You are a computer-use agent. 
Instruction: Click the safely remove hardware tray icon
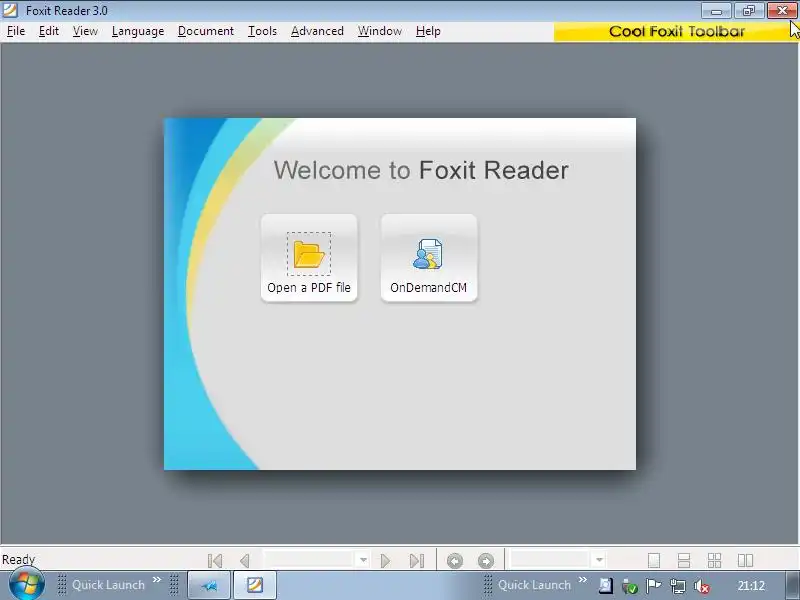[x=630, y=586]
